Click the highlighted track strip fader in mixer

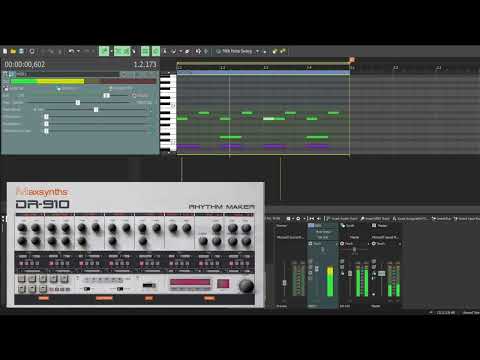pos(317,268)
